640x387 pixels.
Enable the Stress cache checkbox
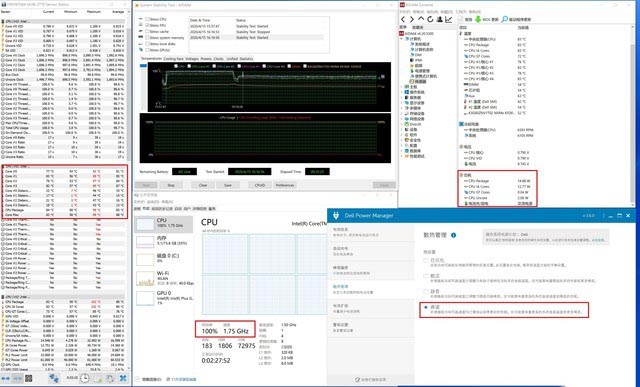[147, 31]
